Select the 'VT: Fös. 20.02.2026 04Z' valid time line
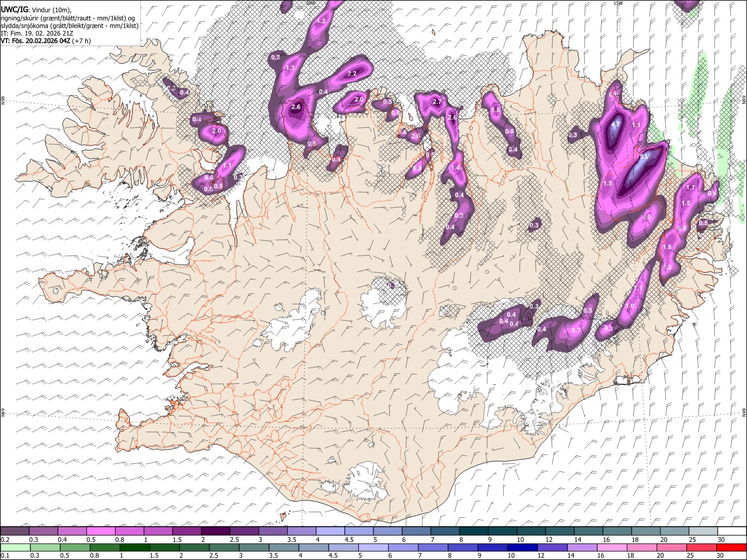The image size is (747, 560). click(x=35, y=41)
